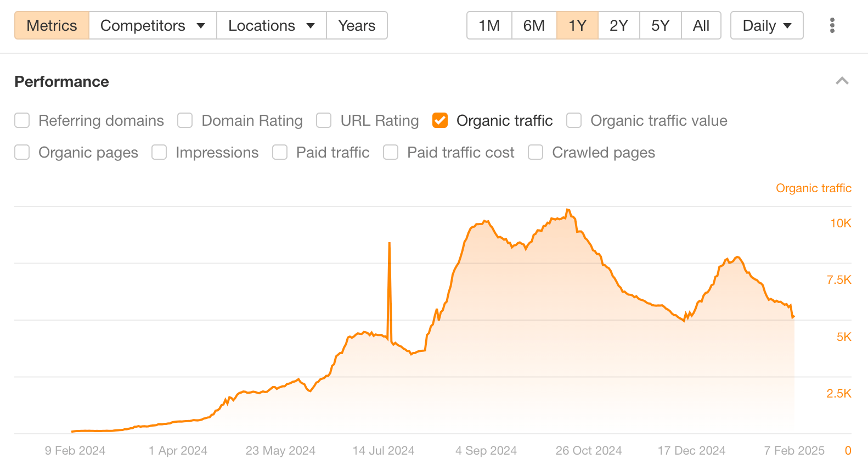Check the Crawled pages checkbox
The width and height of the screenshot is (868, 470).
click(536, 152)
